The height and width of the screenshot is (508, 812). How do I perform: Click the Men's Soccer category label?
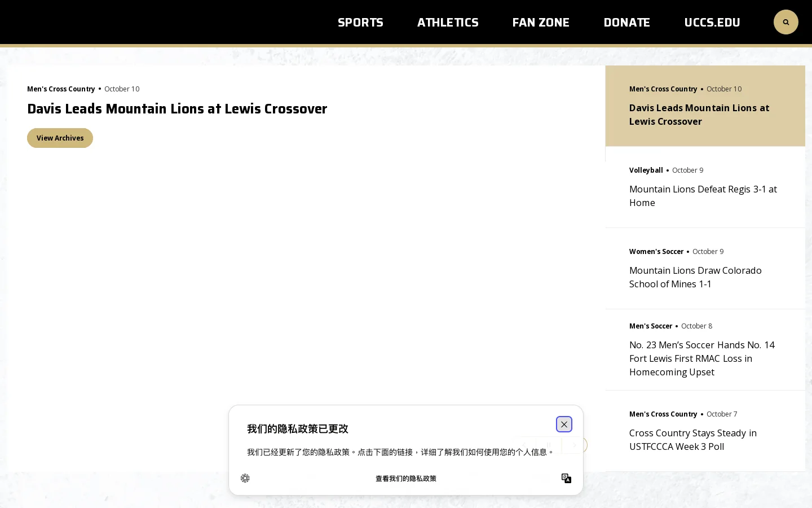tap(651, 326)
